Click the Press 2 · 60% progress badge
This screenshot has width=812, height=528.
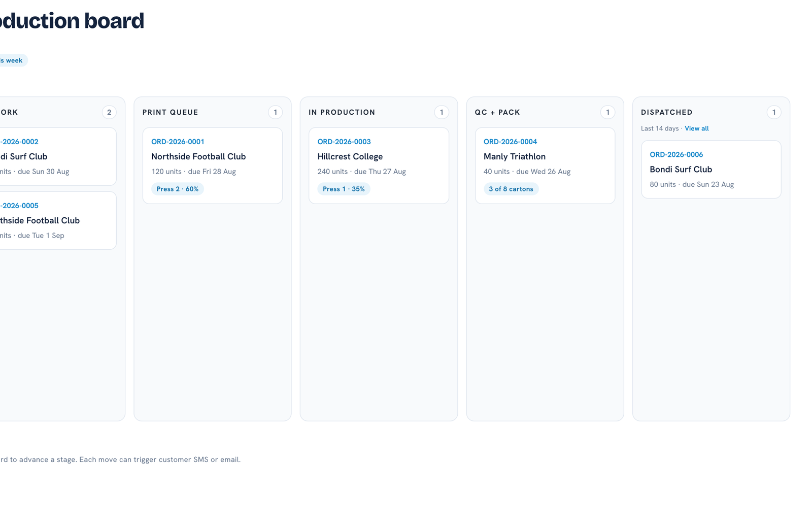click(x=178, y=189)
